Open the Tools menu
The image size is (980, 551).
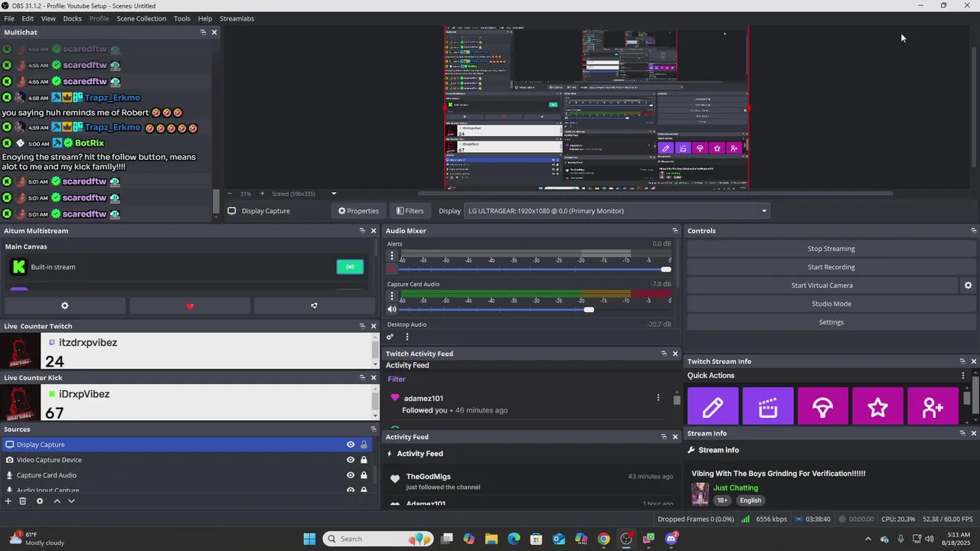pos(182,18)
